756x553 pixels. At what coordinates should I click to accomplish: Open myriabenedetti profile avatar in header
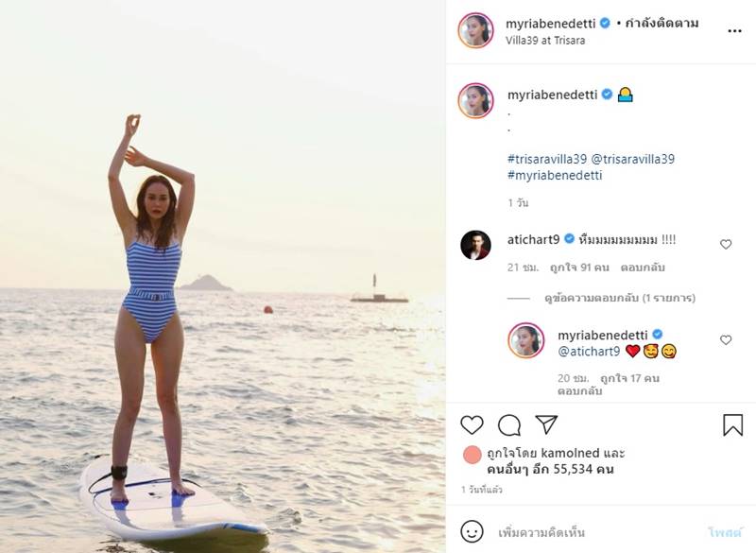click(476, 30)
